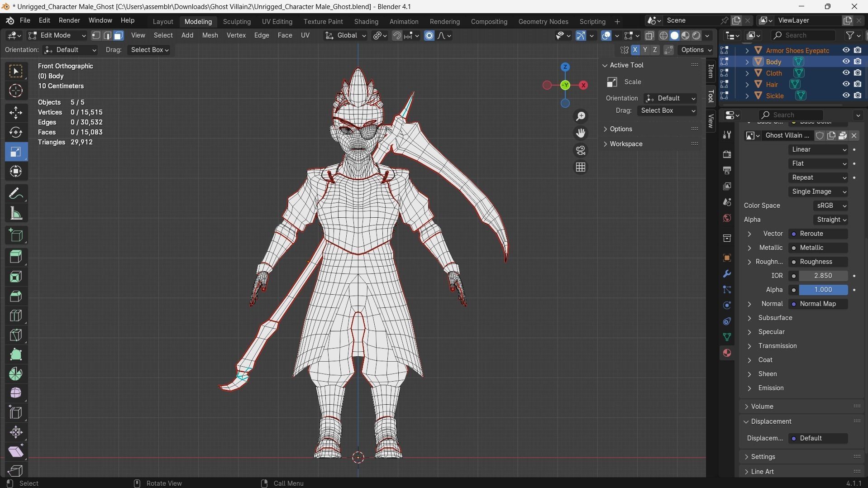Toggle X-ray display

[x=649, y=36]
